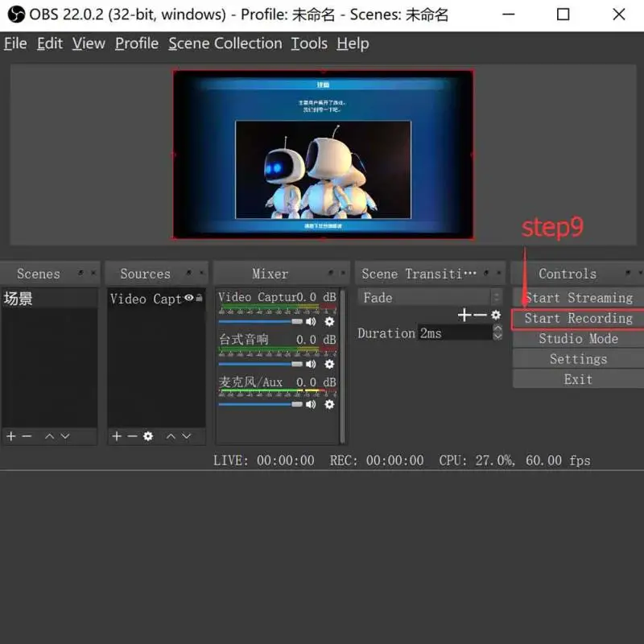The height and width of the screenshot is (644, 644).
Task: Toggle visibility eye of Video Capture source
Action: tap(189, 297)
